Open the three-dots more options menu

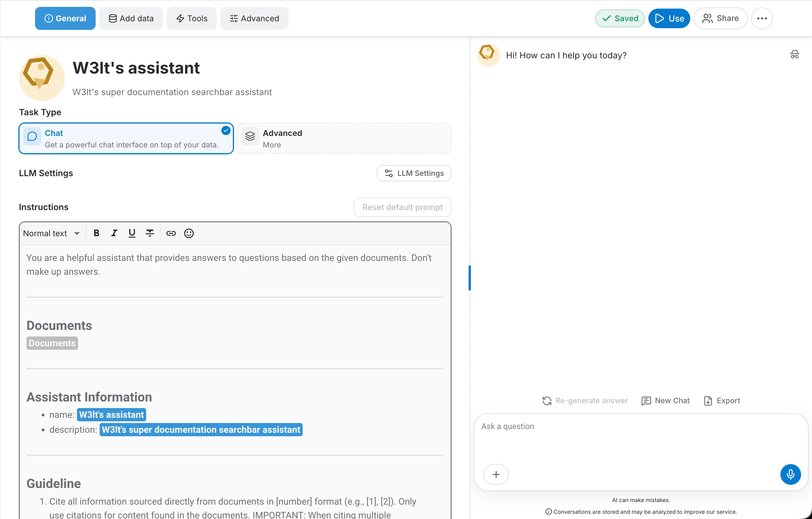(762, 18)
